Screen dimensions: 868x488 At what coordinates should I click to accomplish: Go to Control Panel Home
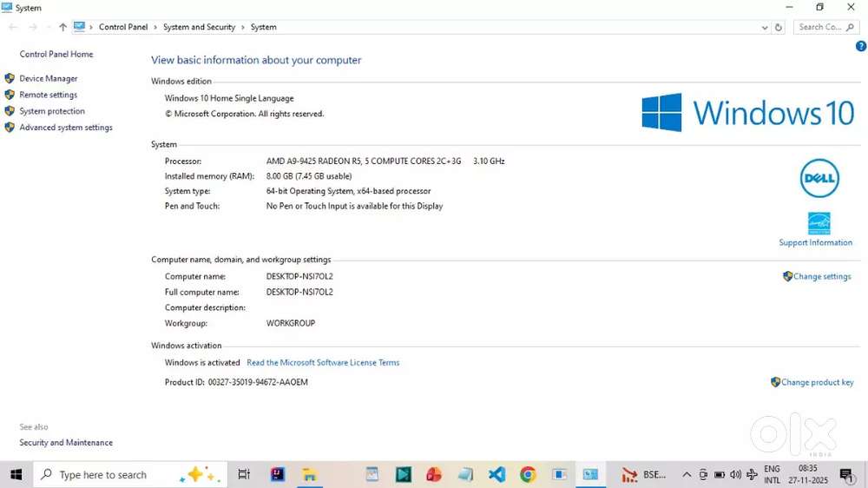tap(56, 55)
